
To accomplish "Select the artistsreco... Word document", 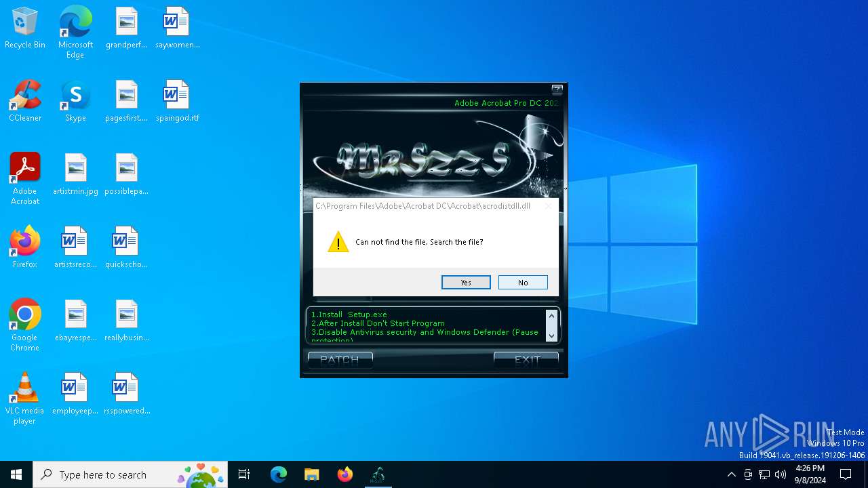I will [75, 248].
